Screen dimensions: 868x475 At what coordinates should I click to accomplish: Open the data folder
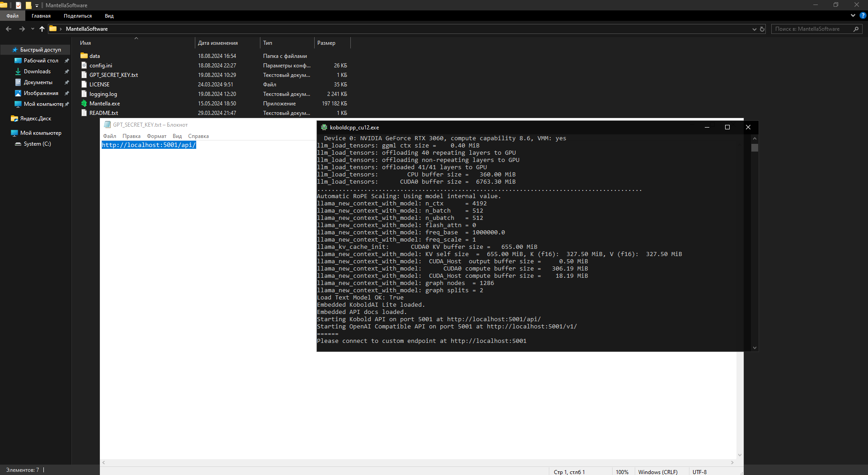94,56
